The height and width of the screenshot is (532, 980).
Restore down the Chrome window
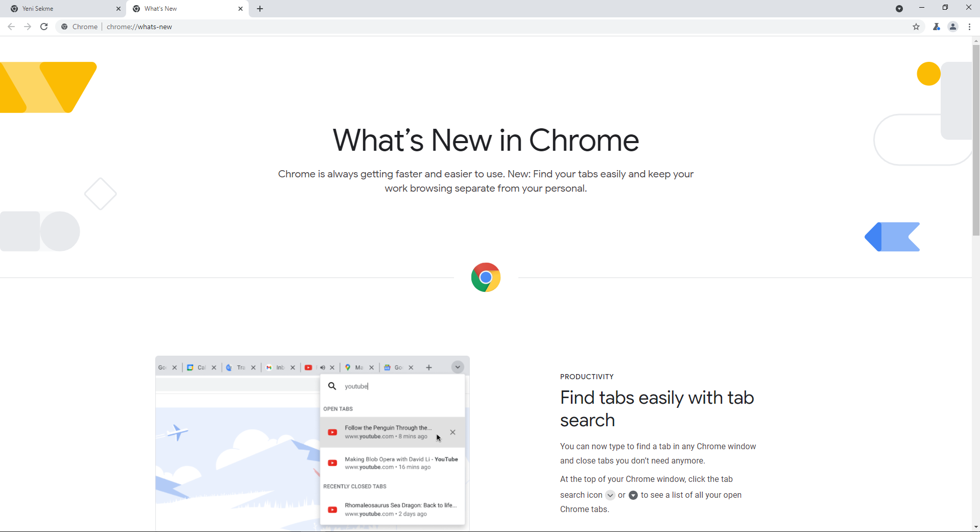pos(945,8)
